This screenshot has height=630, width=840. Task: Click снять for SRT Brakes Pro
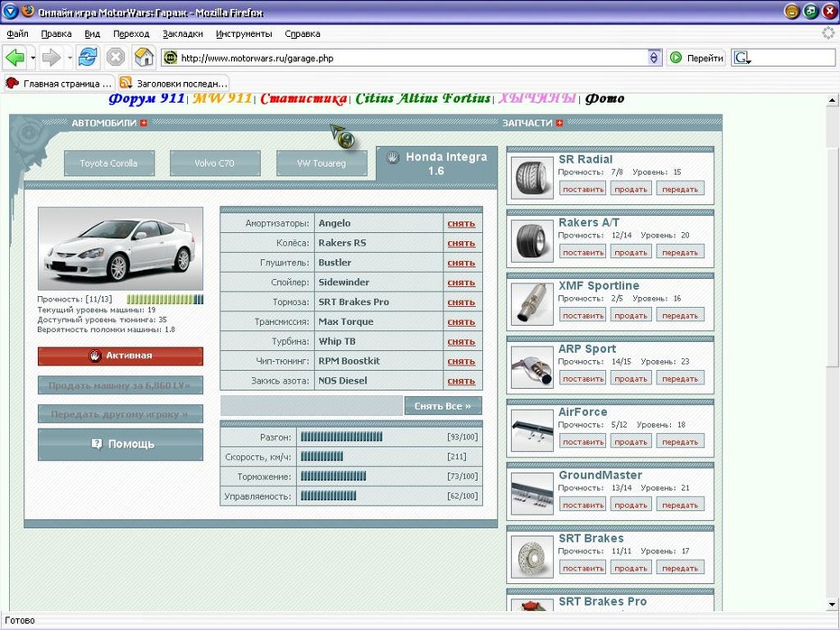462,302
